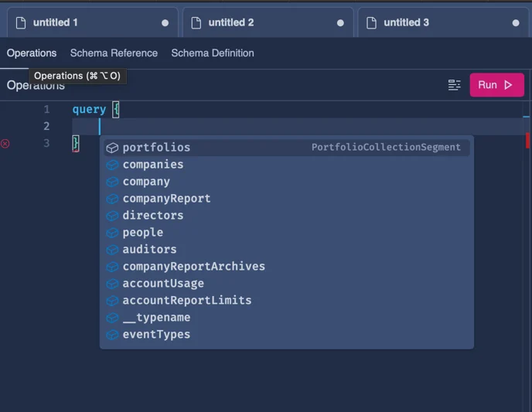Select companyReportArchives suggestion
This screenshot has width=532, height=412.
click(x=287, y=266)
